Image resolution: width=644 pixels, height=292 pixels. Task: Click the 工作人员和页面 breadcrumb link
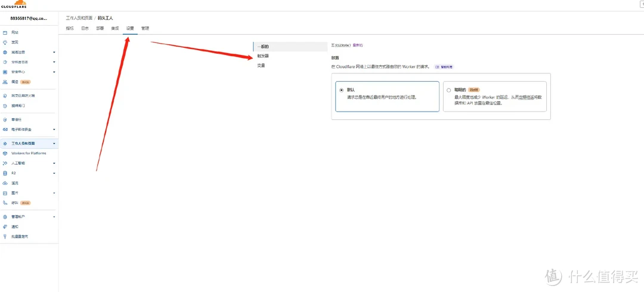[x=79, y=19]
